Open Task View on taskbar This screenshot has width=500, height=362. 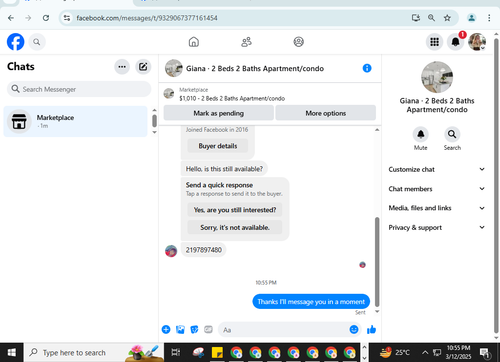(x=176, y=352)
